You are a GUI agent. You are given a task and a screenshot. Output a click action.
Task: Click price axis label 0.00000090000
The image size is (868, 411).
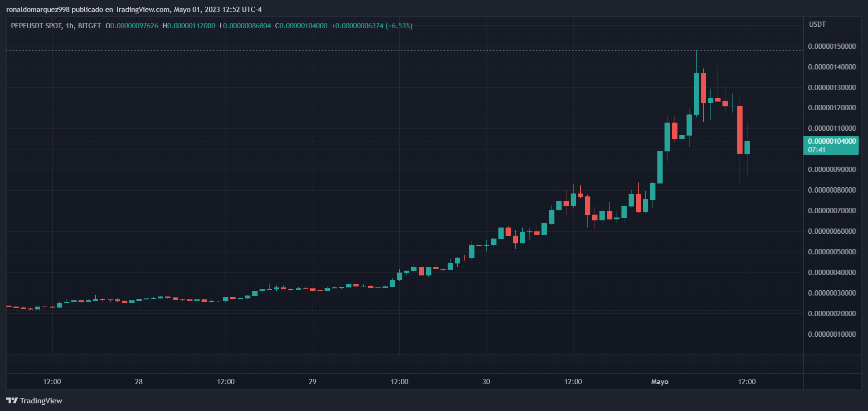pyautogui.click(x=832, y=170)
